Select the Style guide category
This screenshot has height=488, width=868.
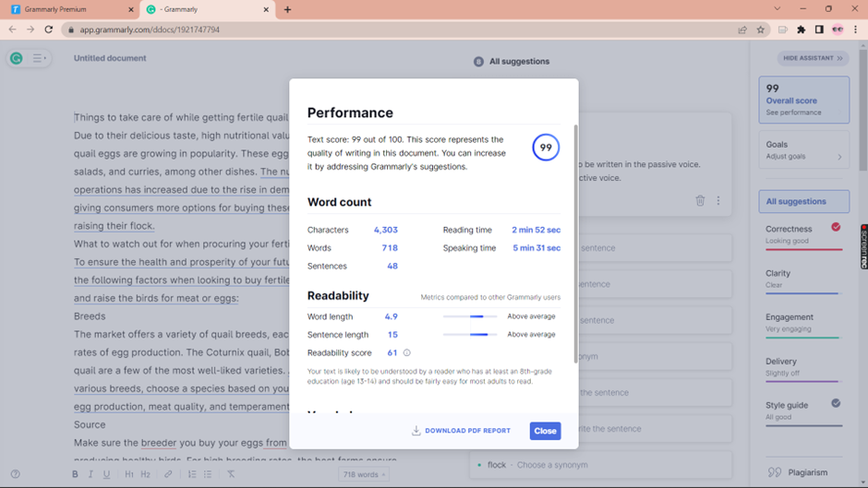click(803, 411)
